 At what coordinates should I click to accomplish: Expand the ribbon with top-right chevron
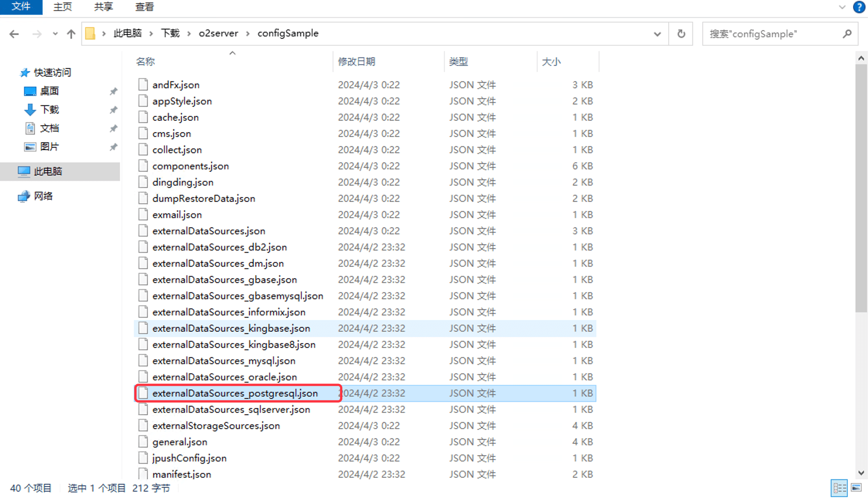click(x=842, y=7)
